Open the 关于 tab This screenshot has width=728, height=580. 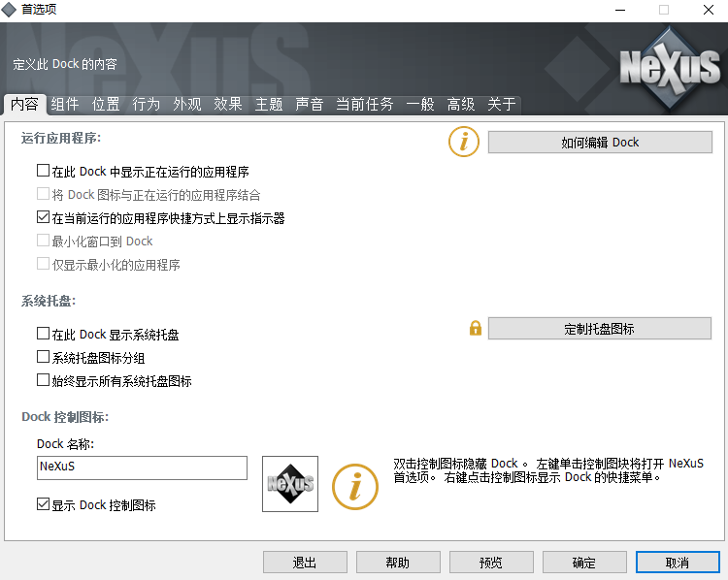tap(502, 104)
